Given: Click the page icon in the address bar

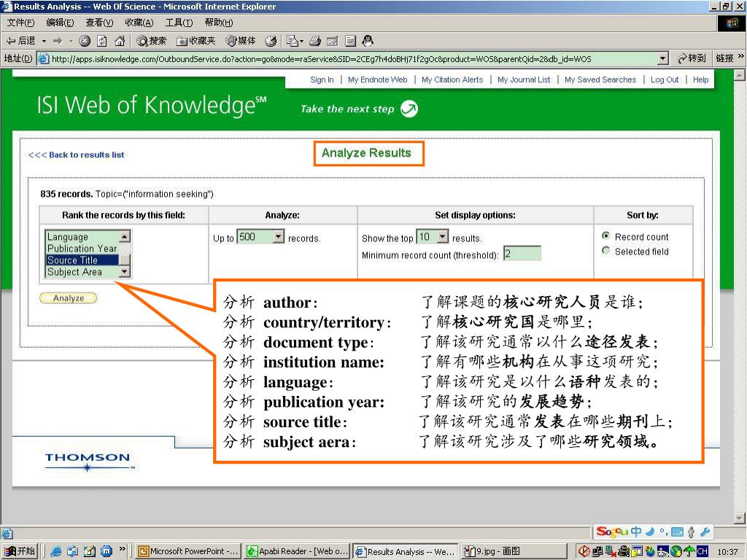Looking at the screenshot, I should 43,58.
